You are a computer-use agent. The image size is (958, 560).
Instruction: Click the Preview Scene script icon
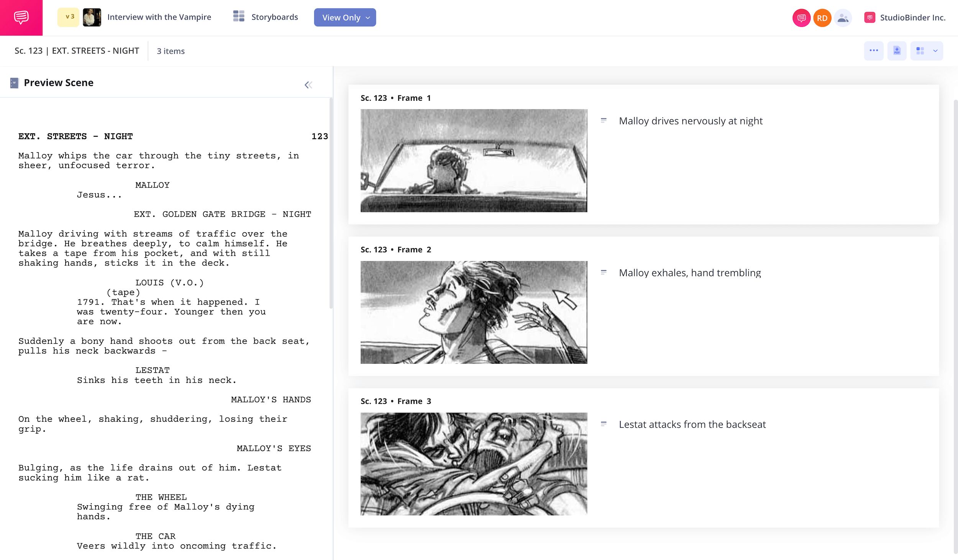coord(14,83)
